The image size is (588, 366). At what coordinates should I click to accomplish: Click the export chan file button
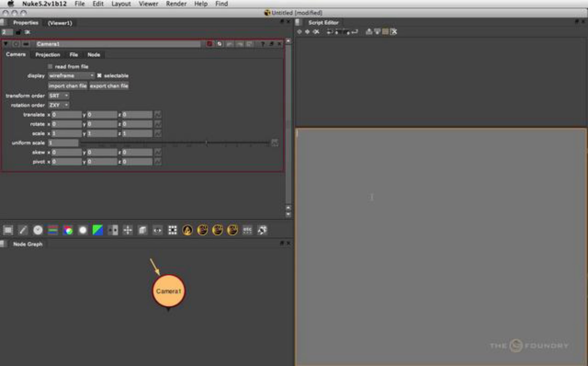[x=109, y=86]
